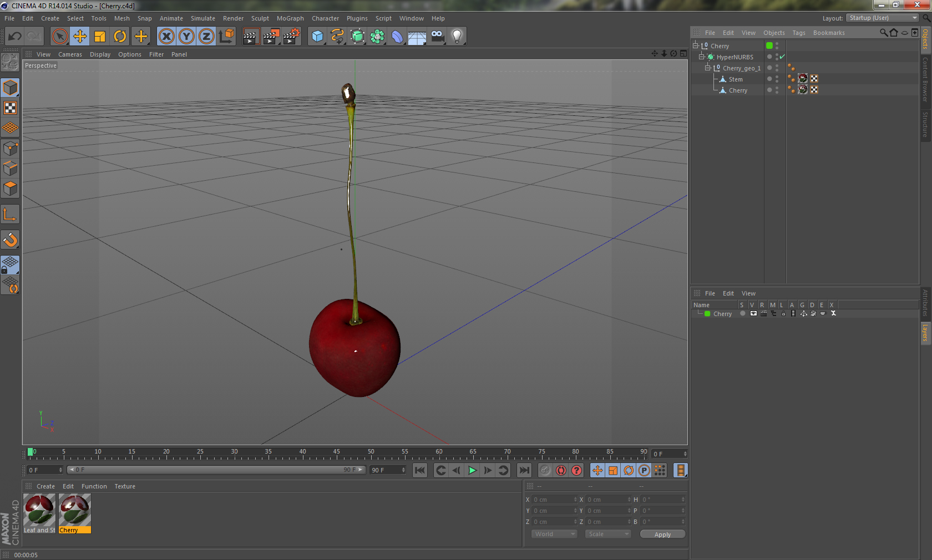Open the deformer (Bend) icon
The width and height of the screenshot is (932, 560).
pos(397,37)
